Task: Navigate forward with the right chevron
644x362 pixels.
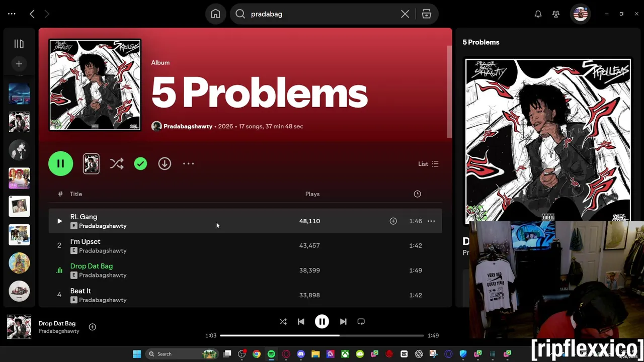Action: [x=48, y=14]
